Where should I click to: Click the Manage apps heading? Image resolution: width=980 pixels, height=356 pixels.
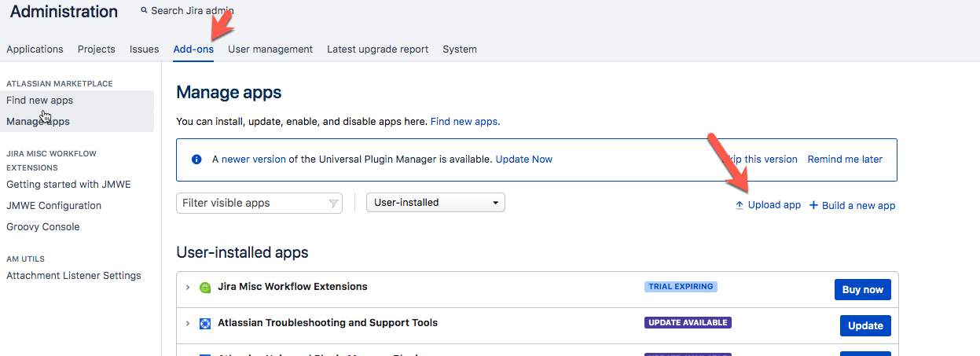click(229, 93)
